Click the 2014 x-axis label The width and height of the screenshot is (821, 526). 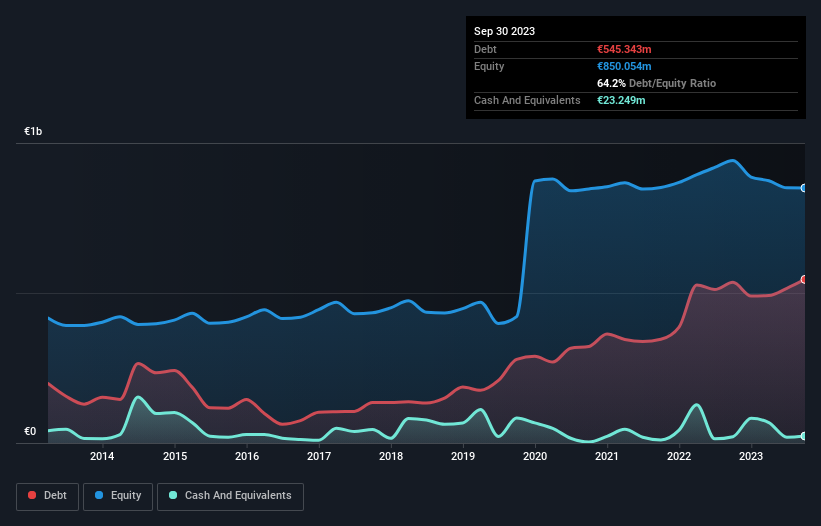click(x=102, y=456)
